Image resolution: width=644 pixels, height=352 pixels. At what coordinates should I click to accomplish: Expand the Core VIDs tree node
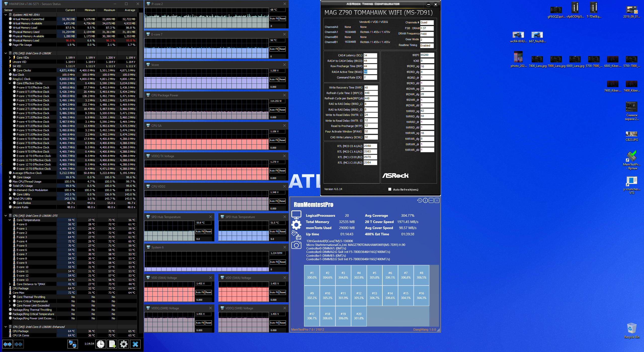click(10, 58)
